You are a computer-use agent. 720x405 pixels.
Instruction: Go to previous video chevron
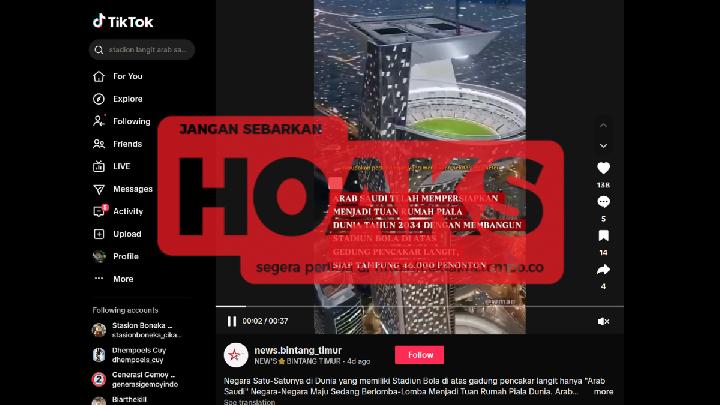pos(603,125)
